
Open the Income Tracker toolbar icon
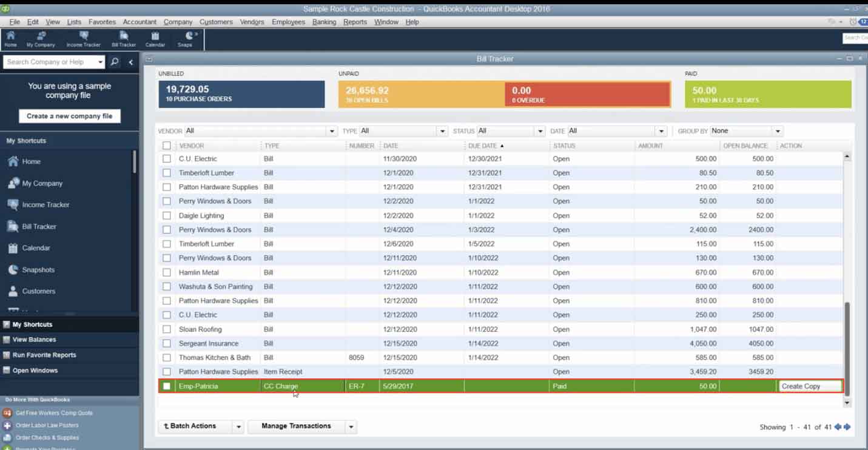coord(84,39)
